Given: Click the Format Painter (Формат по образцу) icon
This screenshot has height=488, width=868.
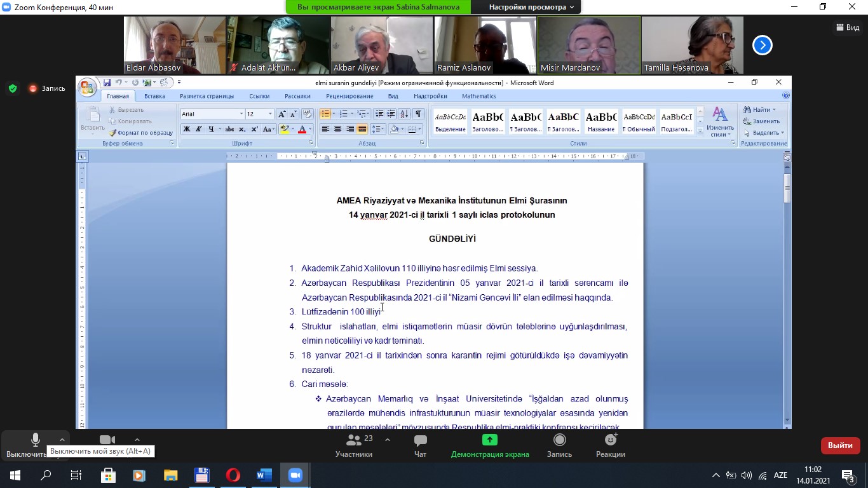Looking at the screenshot, I should point(113,133).
